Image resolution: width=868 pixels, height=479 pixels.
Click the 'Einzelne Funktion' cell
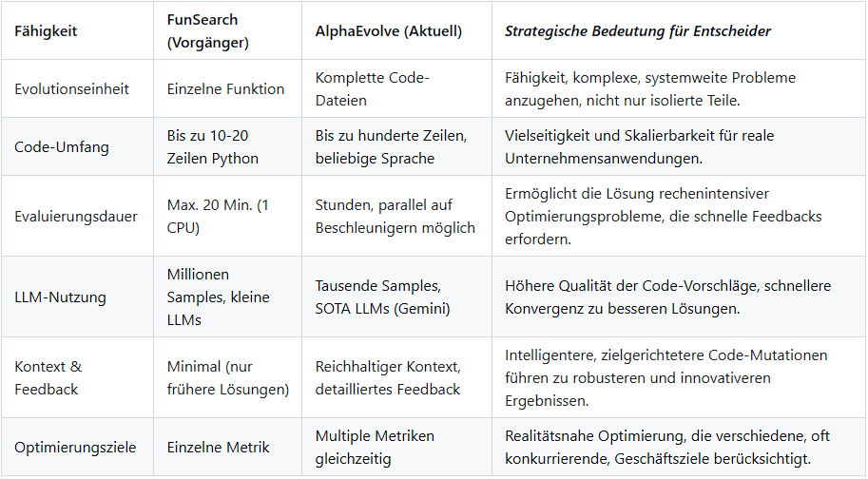point(225,88)
